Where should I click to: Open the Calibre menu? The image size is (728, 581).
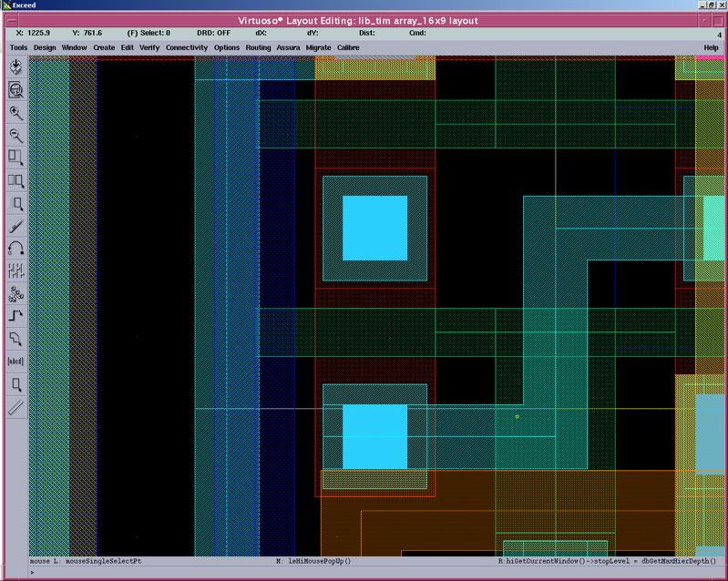click(348, 47)
